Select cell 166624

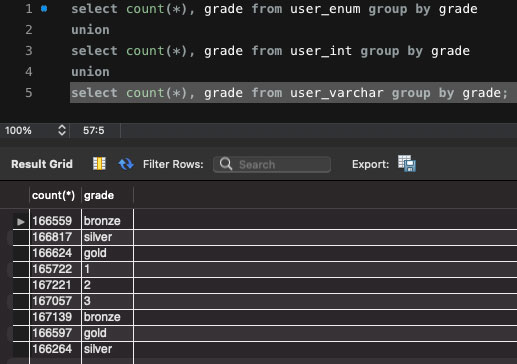(55, 253)
